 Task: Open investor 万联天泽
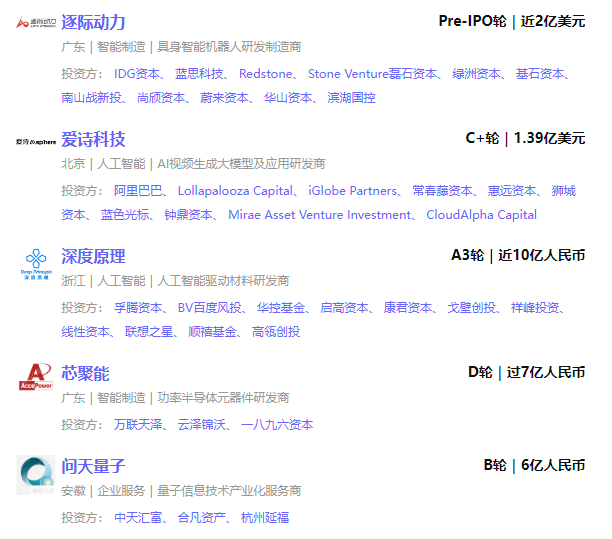pos(138,425)
